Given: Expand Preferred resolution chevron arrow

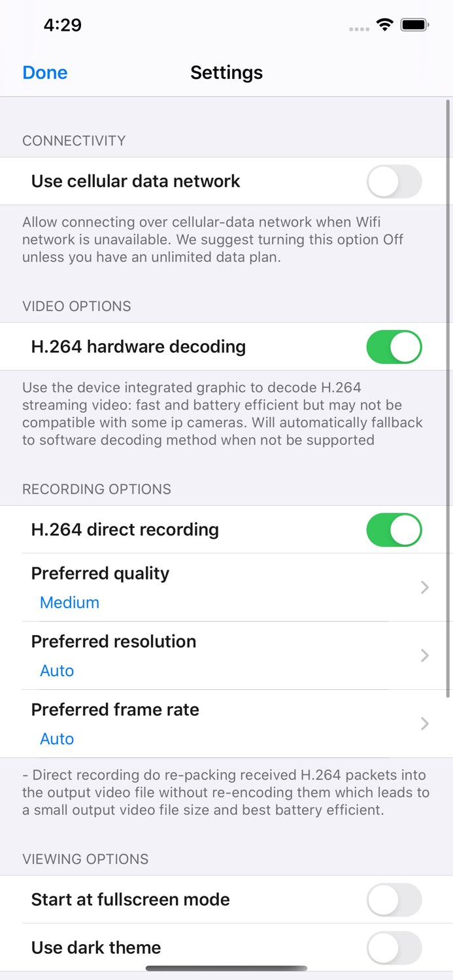Looking at the screenshot, I should tap(425, 655).
